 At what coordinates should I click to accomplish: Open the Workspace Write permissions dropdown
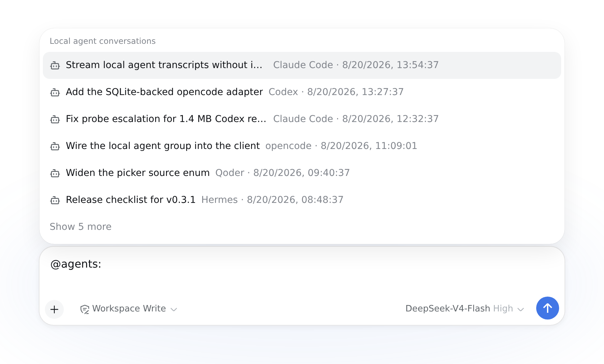coord(129,309)
